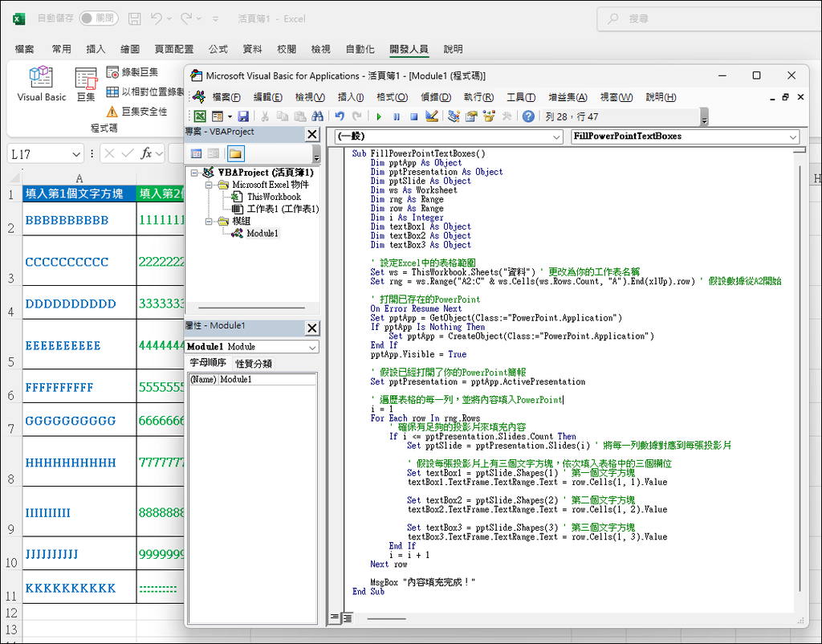
Task: Expand the Name Box dropdown showing L17
Action: pos(76,153)
